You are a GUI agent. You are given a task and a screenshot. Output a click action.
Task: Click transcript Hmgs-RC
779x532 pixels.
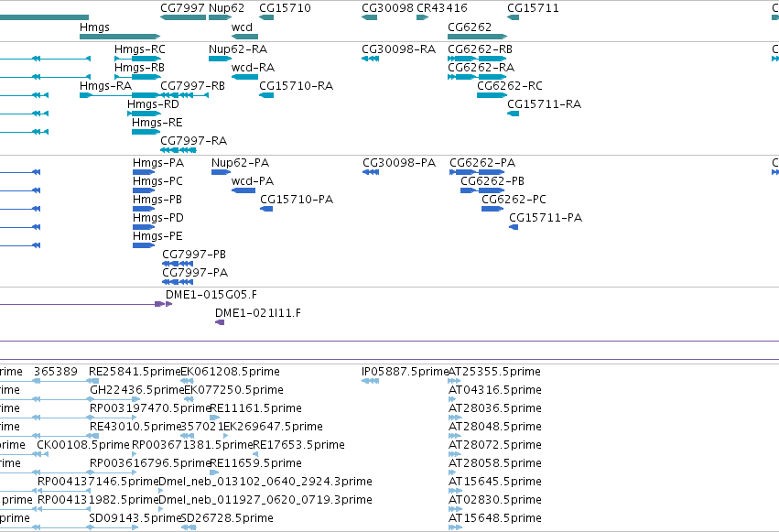(x=137, y=59)
